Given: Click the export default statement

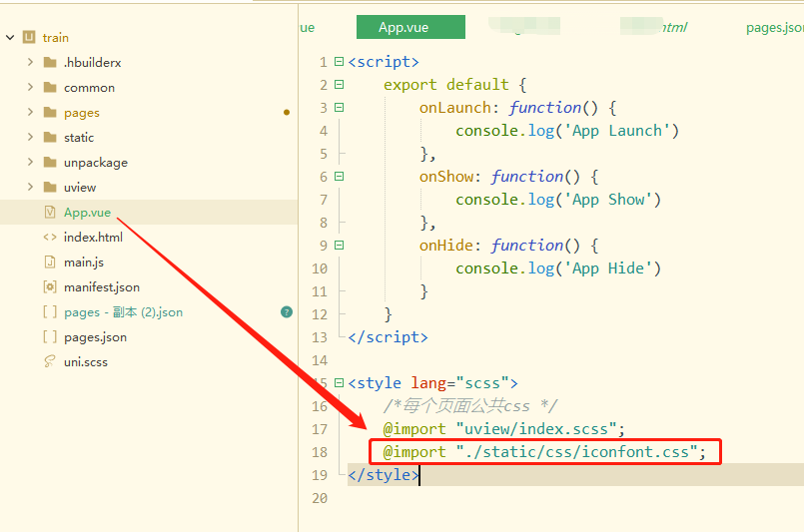Looking at the screenshot, I should click(x=446, y=85).
